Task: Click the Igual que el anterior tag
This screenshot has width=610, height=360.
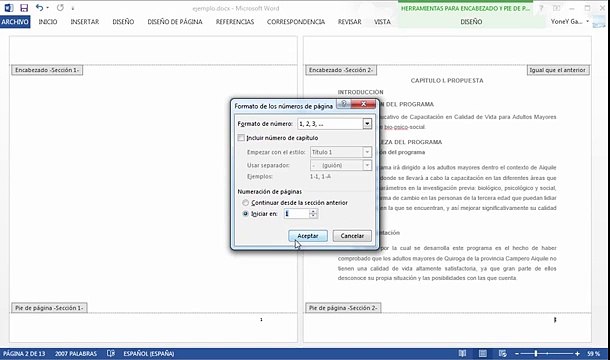Action: pos(558,70)
